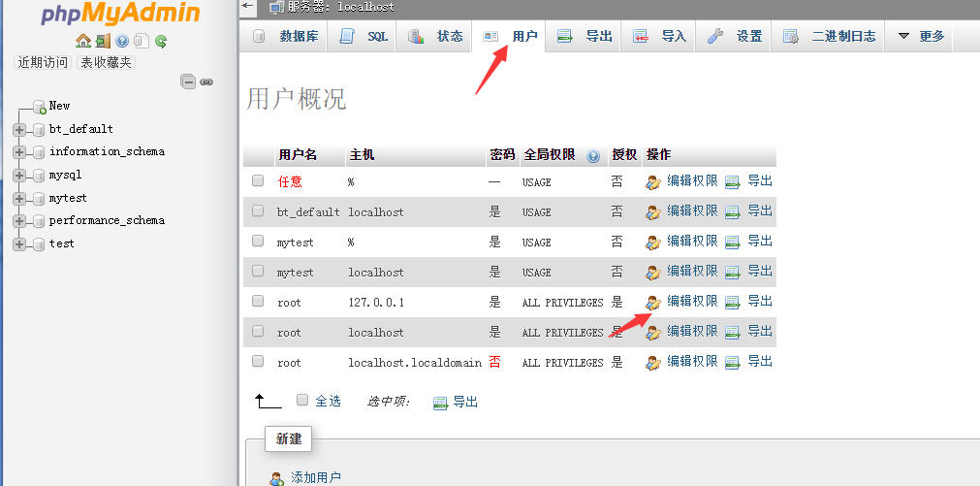Open the 设置 tab

tap(735, 36)
